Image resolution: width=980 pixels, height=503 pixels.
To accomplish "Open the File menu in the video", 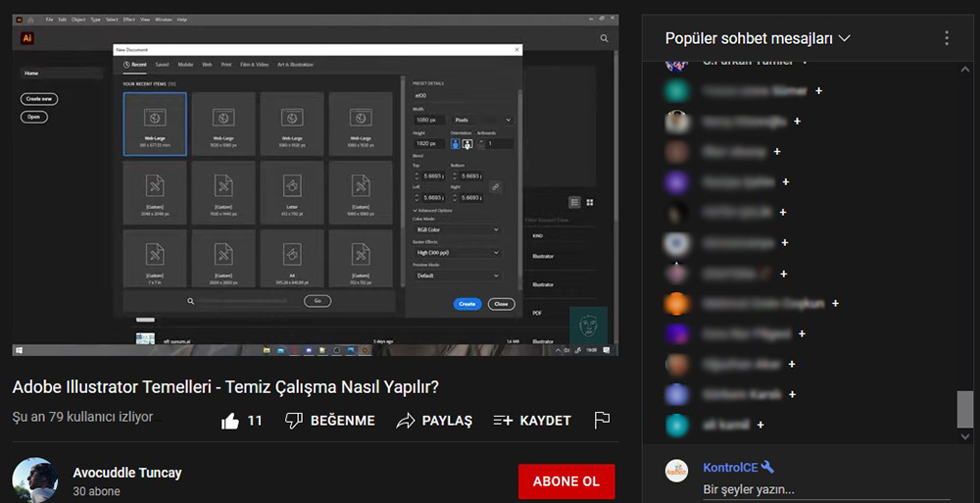I will (49, 20).
